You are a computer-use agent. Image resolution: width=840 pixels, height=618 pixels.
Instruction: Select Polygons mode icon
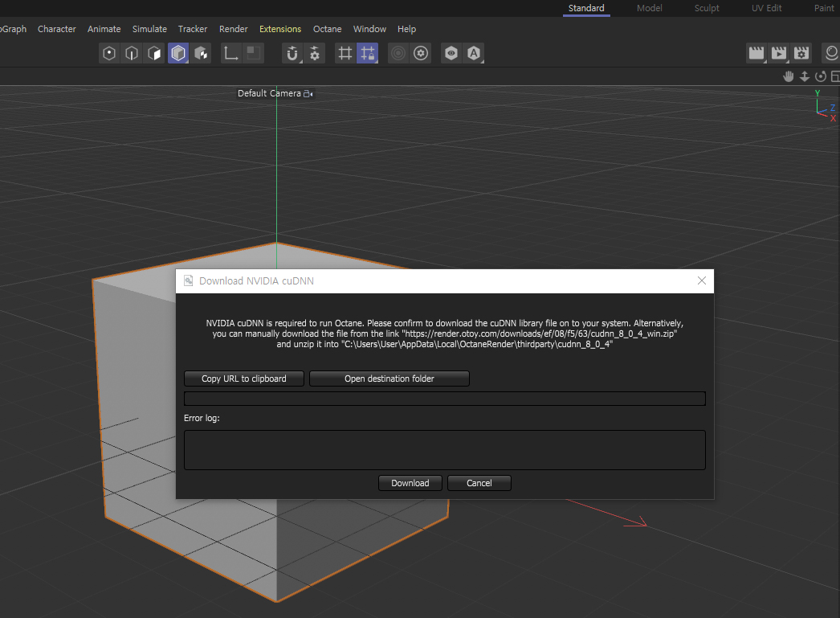pyautogui.click(x=154, y=53)
